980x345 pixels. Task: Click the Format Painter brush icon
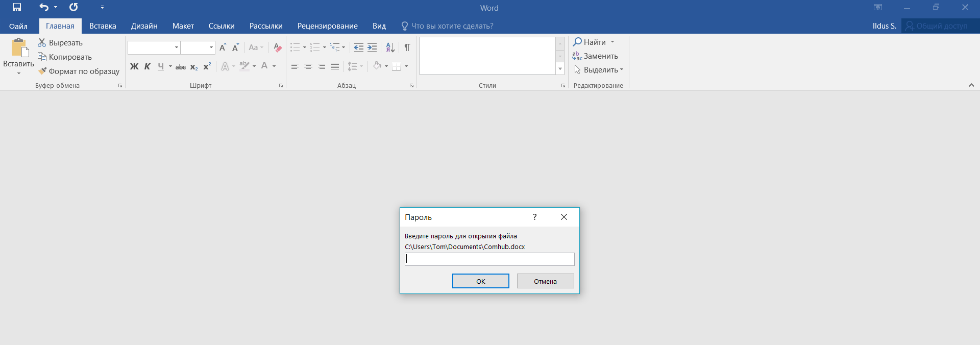[x=42, y=71]
